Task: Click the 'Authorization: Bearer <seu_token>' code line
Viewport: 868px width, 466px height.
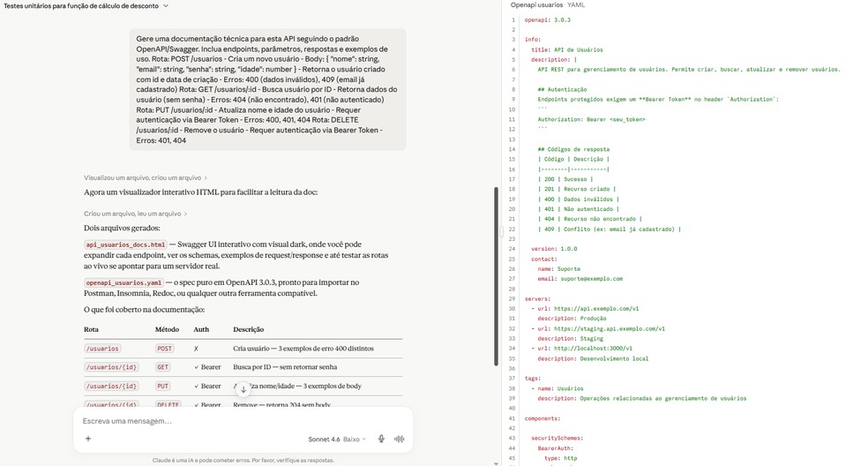Action: 591,120
